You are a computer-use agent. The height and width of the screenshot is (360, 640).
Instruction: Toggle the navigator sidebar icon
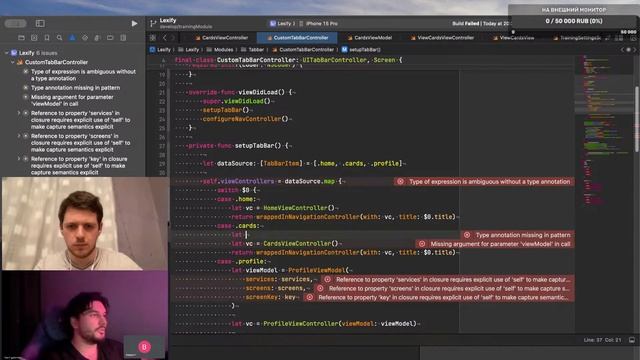40,23
